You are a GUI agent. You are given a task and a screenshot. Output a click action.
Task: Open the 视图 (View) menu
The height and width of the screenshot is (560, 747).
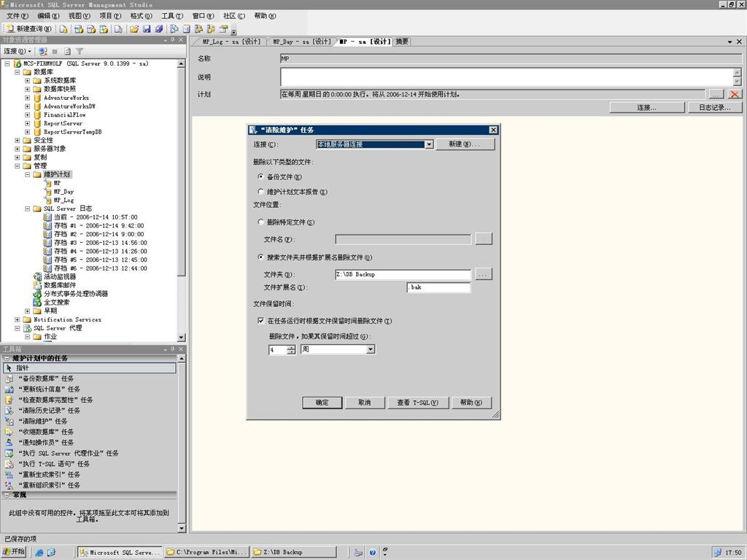click(79, 16)
